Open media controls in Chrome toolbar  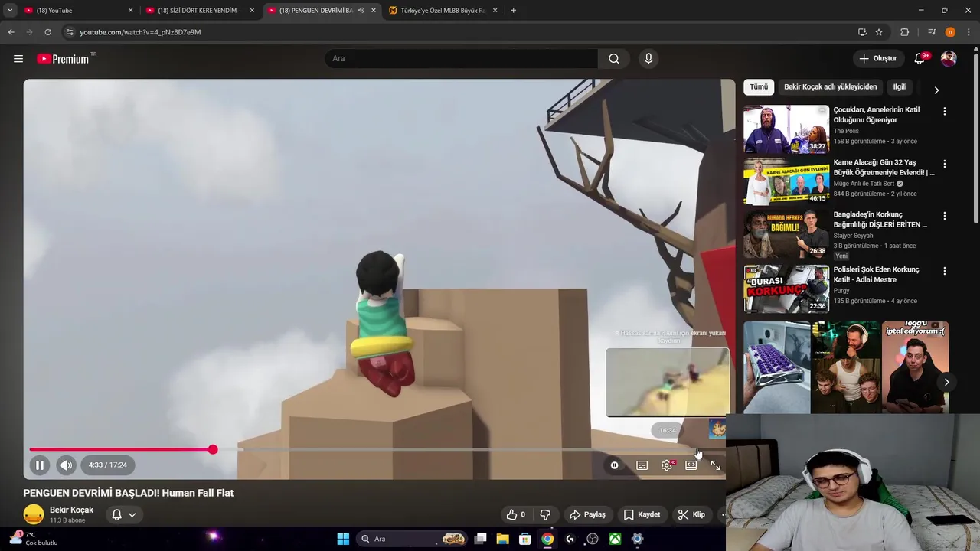click(932, 32)
